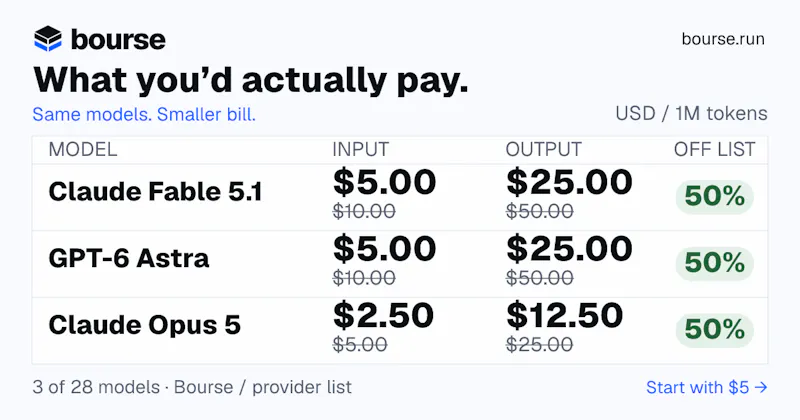Click the Same models. Smaller bill. tagline
Screen dimensions: 800x420
pos(144,114)
